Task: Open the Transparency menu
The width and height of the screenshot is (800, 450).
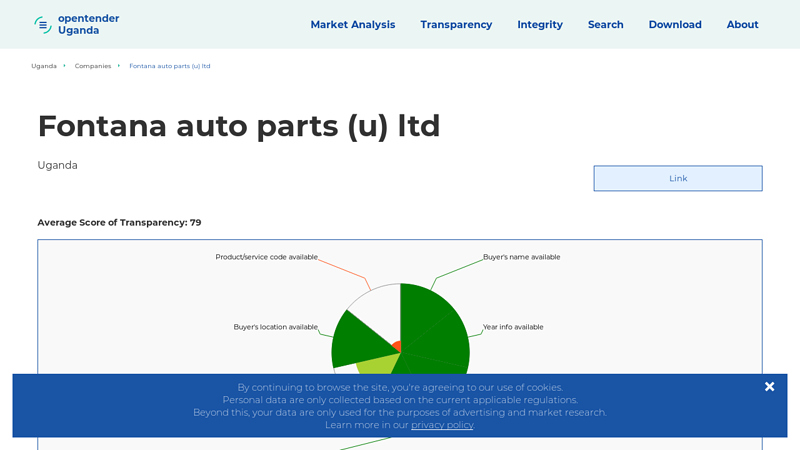Action: click(456, 24)
